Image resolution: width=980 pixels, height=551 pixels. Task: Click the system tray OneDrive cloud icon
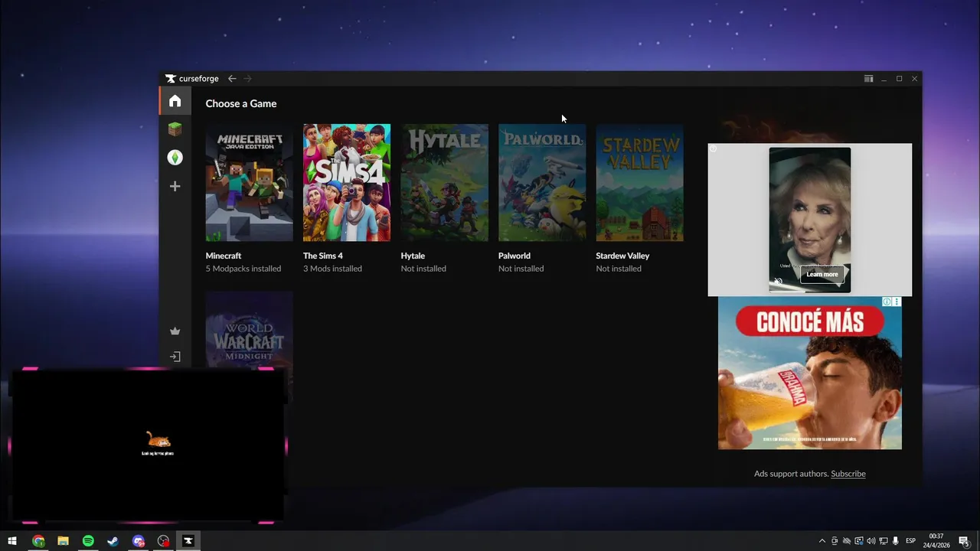pyautogui.click(x=846, y=541)
